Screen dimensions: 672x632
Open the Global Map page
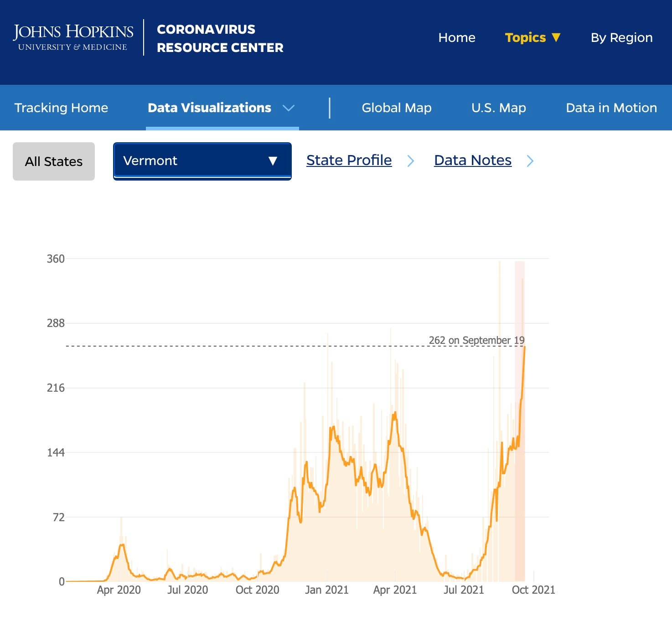click(396, 108)
